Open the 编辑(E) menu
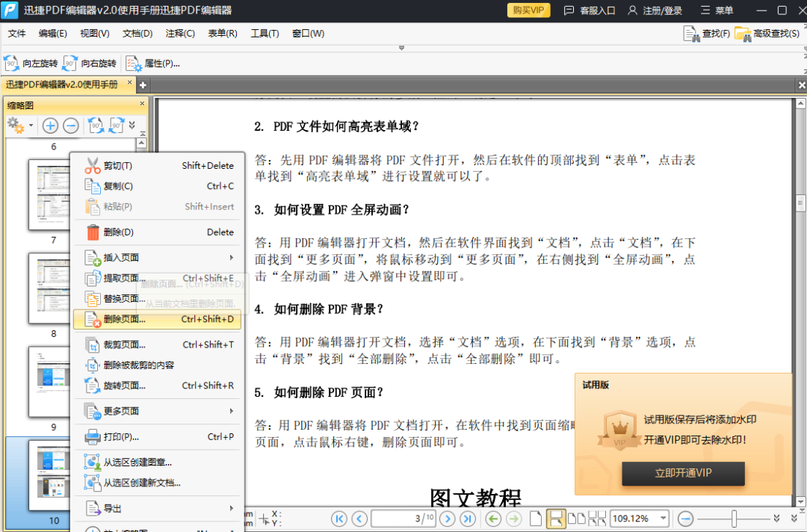This screenshot has height=532, width=807. point(52,34)
